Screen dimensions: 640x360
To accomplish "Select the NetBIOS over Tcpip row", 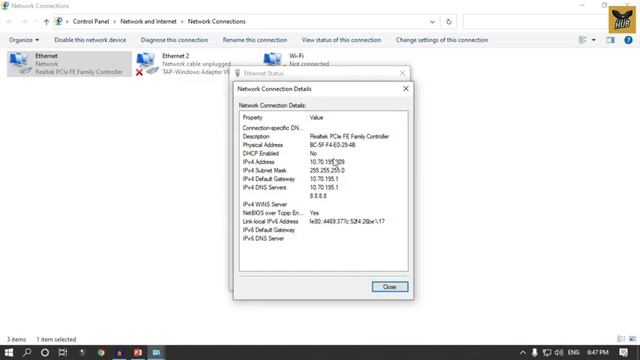I will click(x=323, y=213).
